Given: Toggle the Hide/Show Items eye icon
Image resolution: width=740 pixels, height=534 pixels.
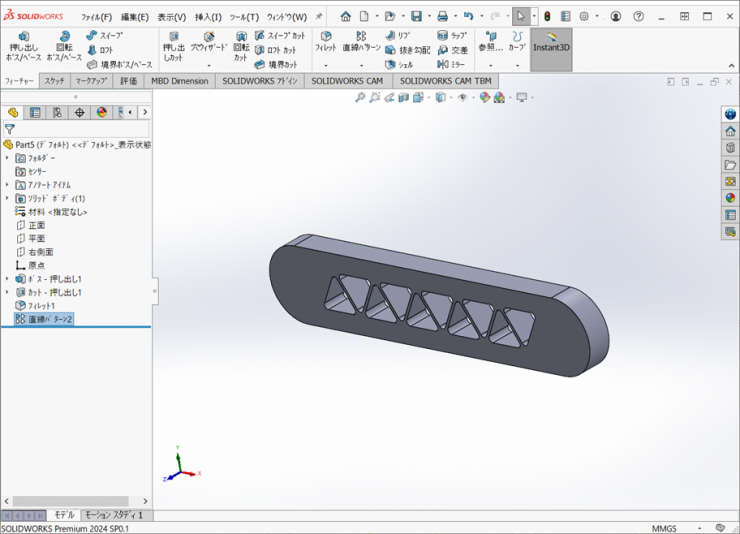Looking at the screenshot, I should click(x=462, y=98).
